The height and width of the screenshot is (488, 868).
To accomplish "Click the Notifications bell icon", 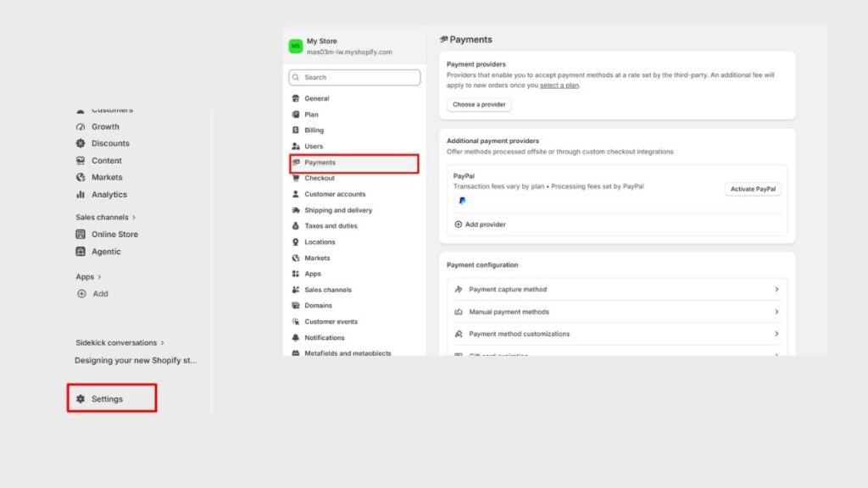I will click(296, 337).
